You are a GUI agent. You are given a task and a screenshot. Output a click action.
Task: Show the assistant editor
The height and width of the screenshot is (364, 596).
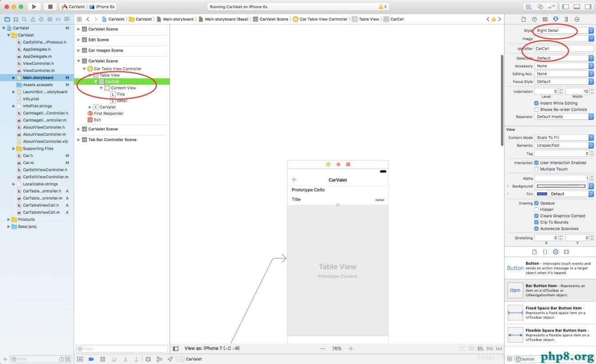coord(540,7)
